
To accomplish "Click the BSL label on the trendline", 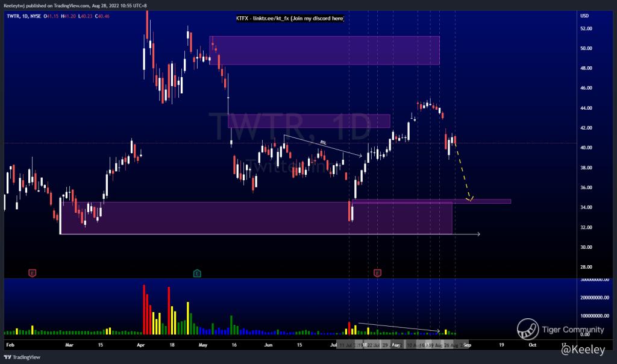I will coord(323,142).
